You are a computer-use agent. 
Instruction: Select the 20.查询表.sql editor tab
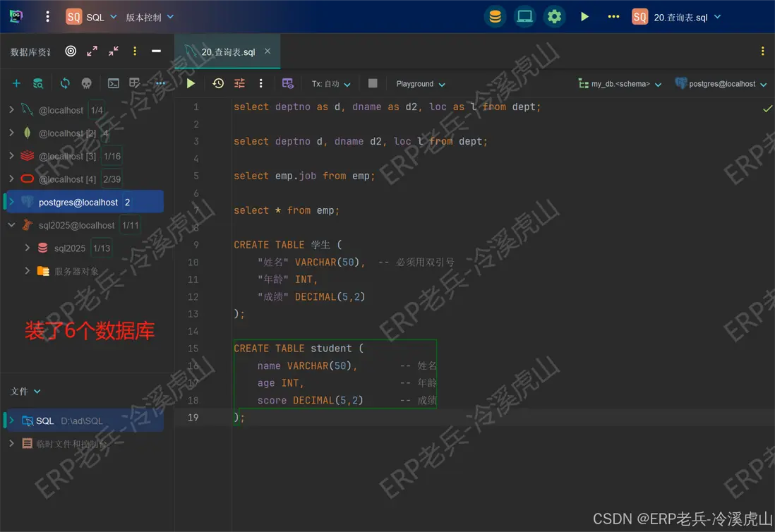point(228,52)
